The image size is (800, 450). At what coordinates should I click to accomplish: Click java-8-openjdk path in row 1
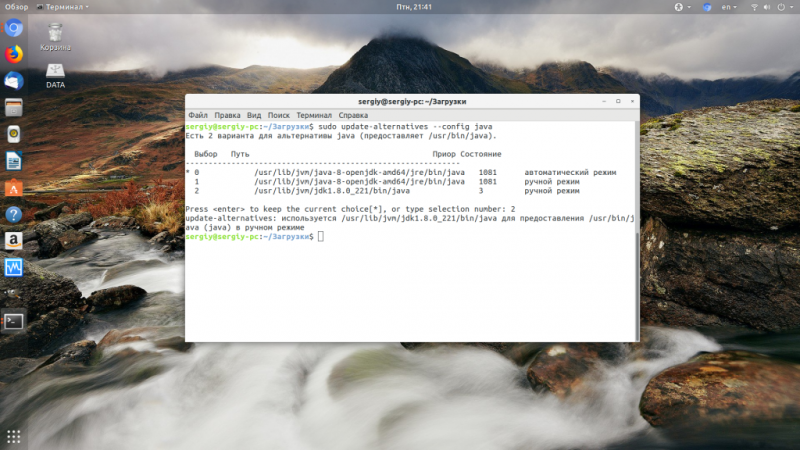(x=359, y=182)
